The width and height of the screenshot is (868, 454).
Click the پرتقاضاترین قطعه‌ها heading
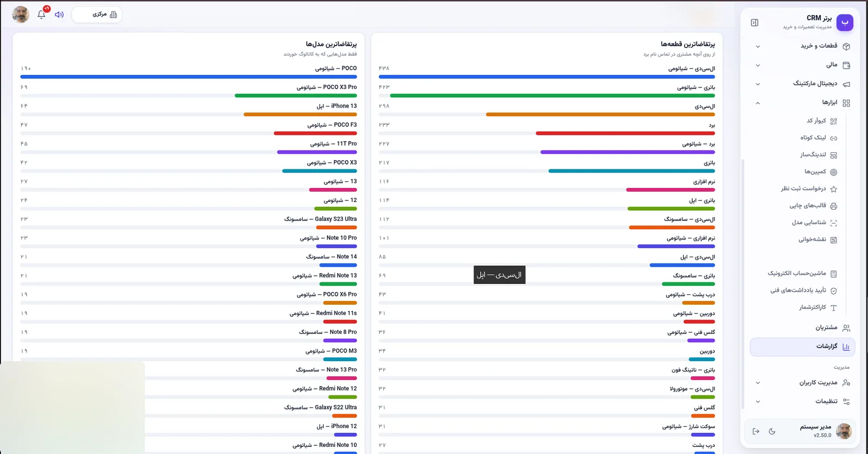(688, 44)
